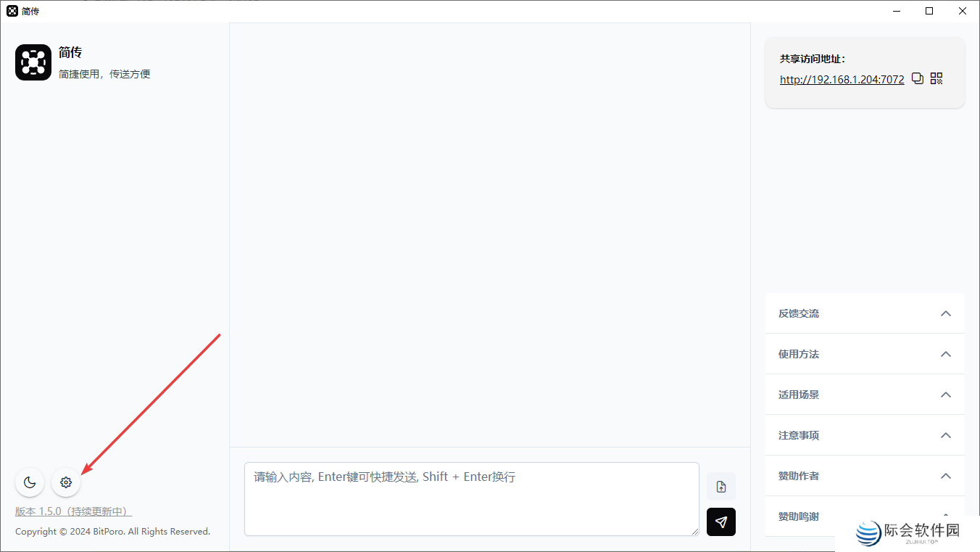The image size is (980, 552).
Task: Click the upload file icon
Action: tap(721, 487)
